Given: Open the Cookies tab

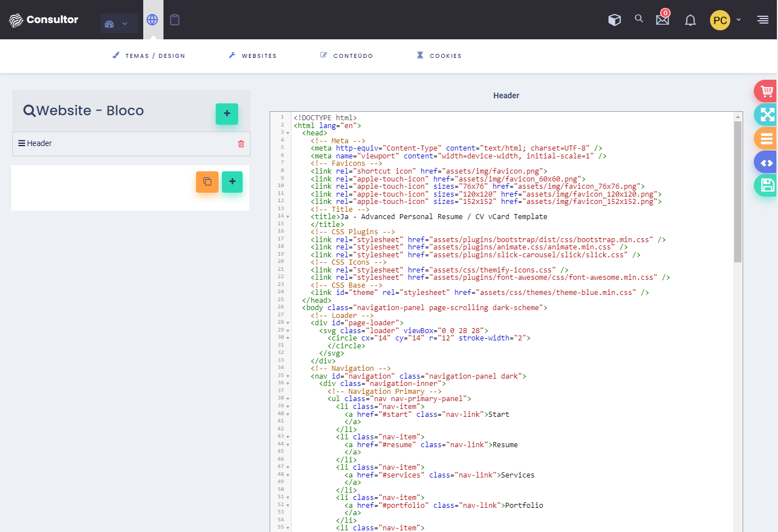Looking at the screenshot, I should point(439,56).
